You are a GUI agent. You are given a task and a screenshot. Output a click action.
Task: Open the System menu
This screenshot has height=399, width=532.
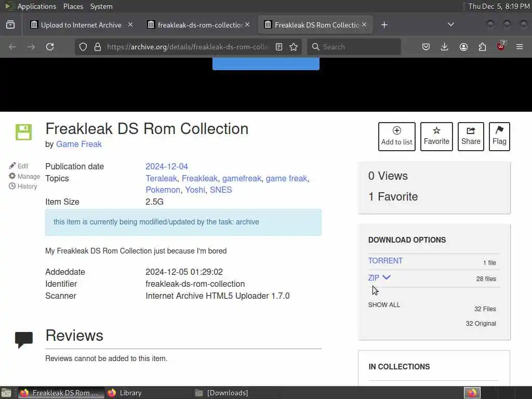point(101,6)
